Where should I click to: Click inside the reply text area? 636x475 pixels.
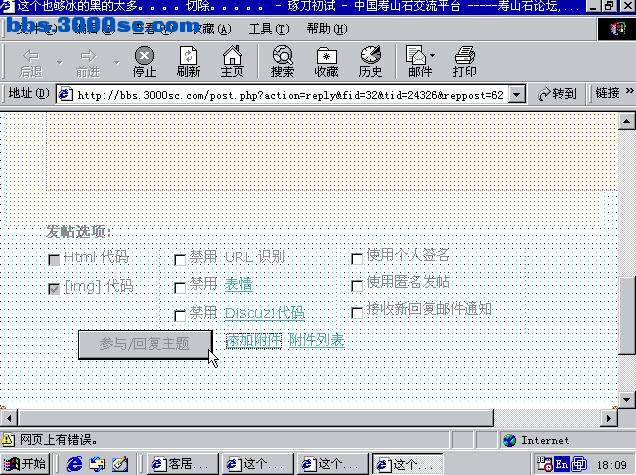pos(332,152)
